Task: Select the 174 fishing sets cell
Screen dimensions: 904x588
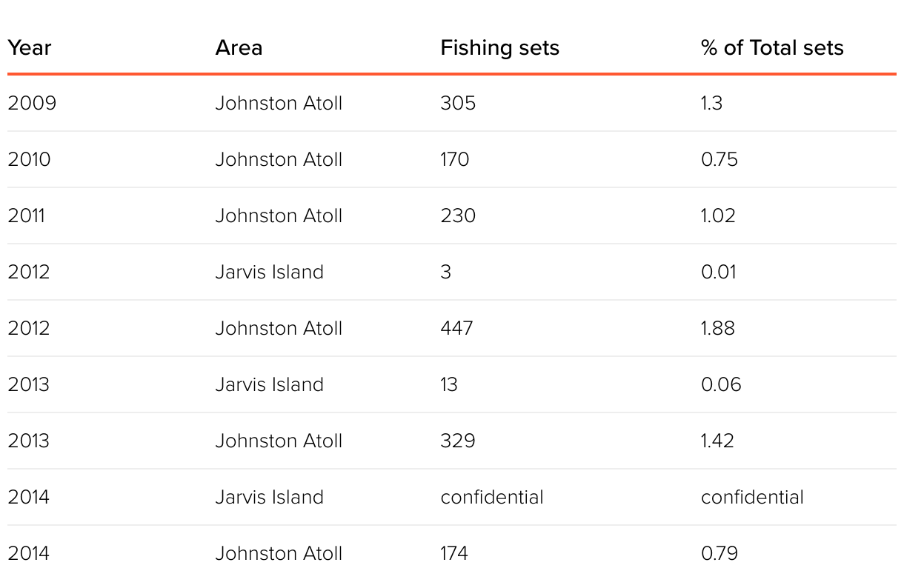Action: pyautogui.click(x=454, y=553)
